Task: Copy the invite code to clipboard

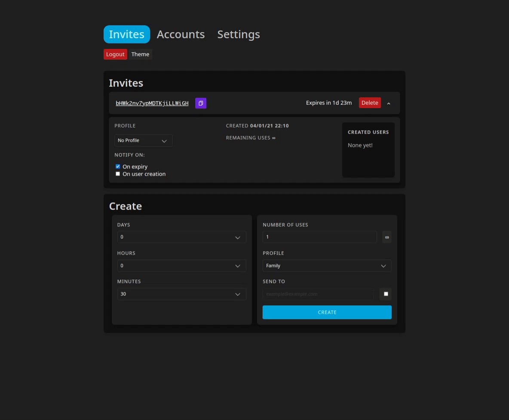Action: (201, 103)
